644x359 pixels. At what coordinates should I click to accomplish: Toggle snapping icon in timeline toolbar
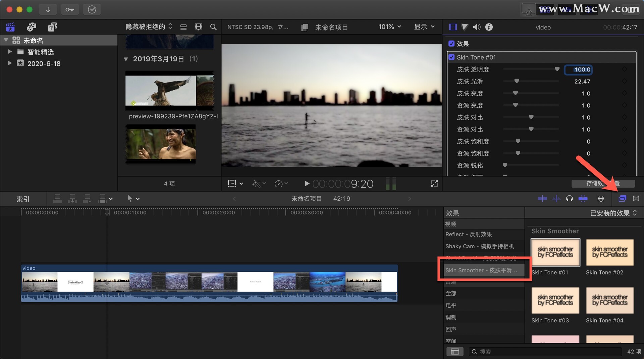tap(583, 199)
